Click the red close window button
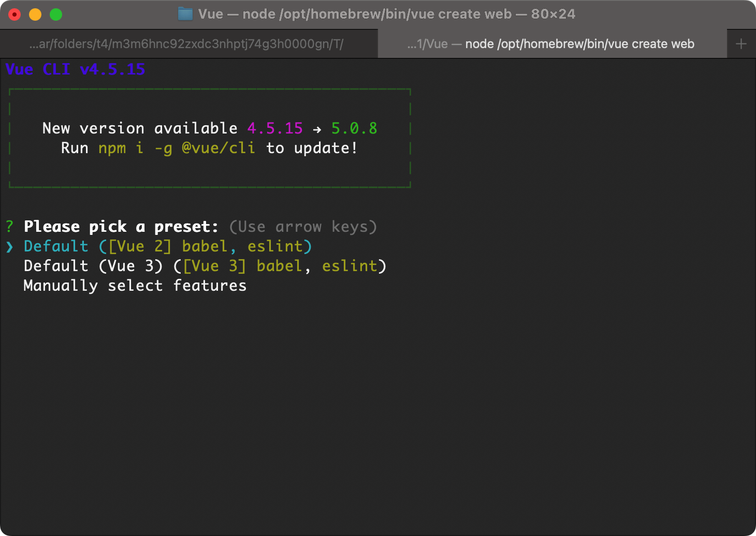756x536 pixels. click(x=14, y=14)
